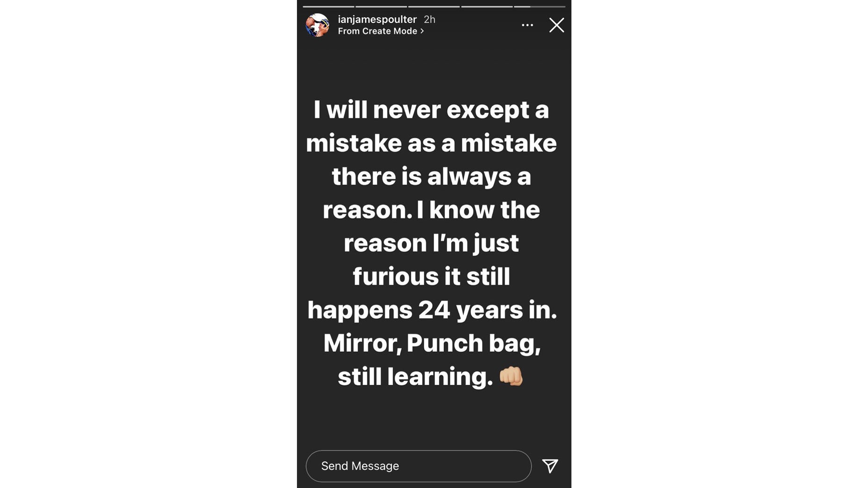Click the ianjamespoulter username
This screenshot has height=488, width=868.
[377, 19]
